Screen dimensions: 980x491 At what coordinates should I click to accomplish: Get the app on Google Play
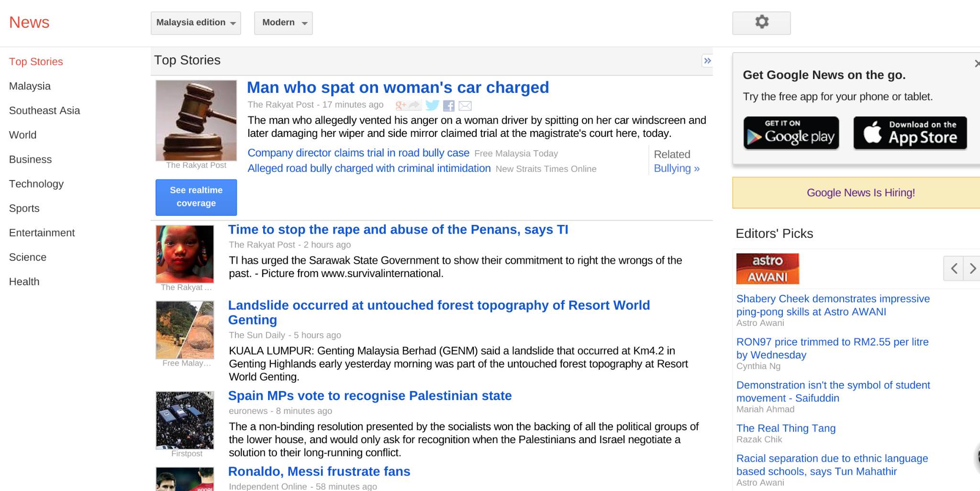pyautogui.click(x=791, y=133)
